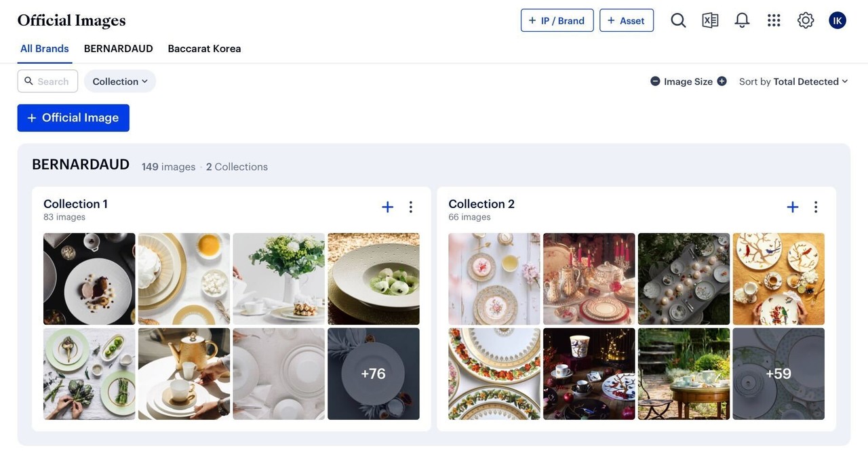Expand the Collection filter dropdown
The image size is (868, 455).
120,81
